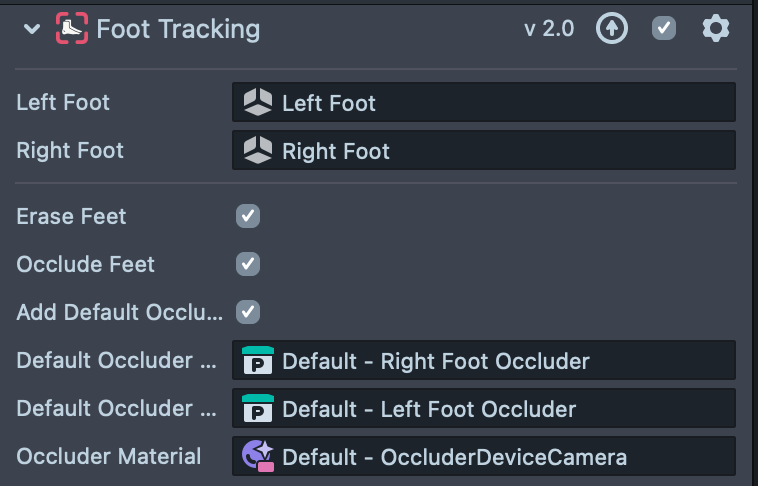Viewport: 758px width, 486px height.
Task: Click the Foot Tracking component boot icon
Action: 71,29
